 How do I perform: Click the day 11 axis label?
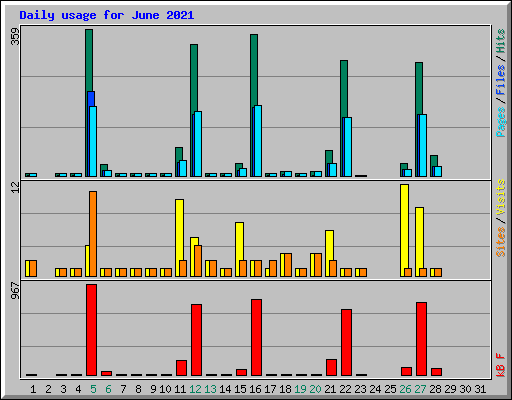180,389
